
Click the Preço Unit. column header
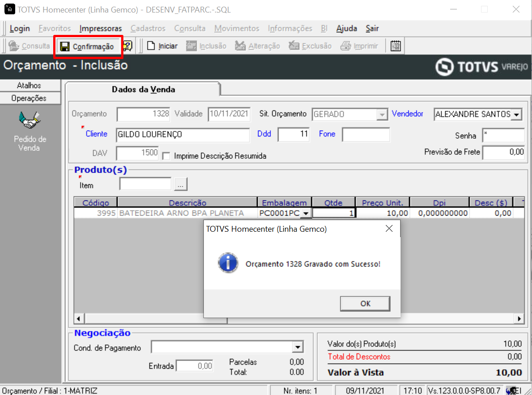[x=382, y=203]
